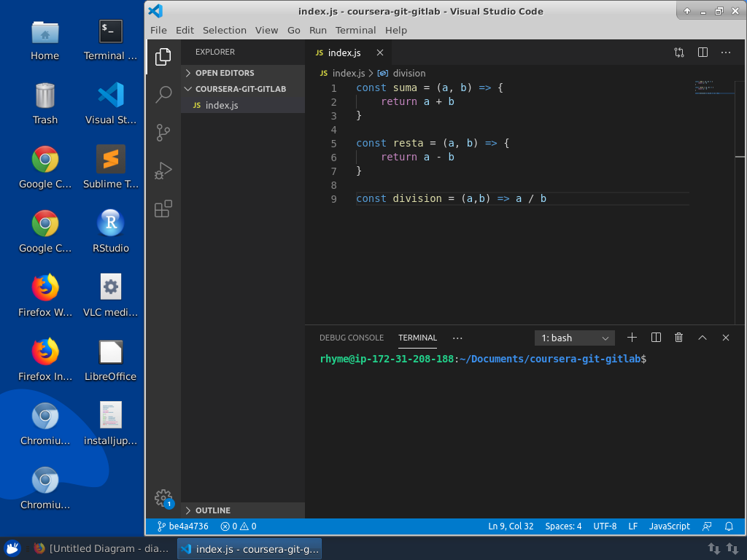
Task: Open the Search view in activity bar
Action: click(163, 94)
